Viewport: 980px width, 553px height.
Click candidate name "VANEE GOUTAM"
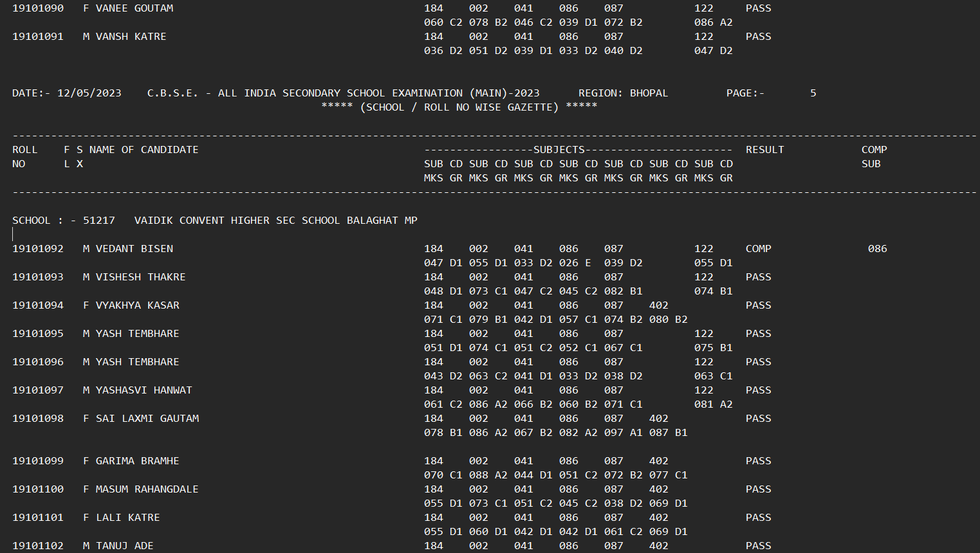(134, 8)
